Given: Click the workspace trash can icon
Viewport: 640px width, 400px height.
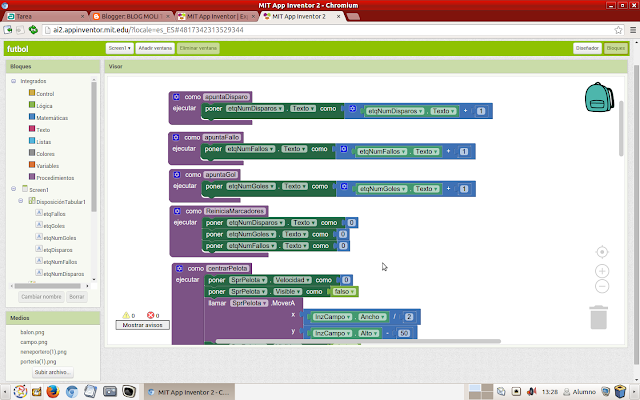Looking at the screenshot, I should (x=598, y=317).
